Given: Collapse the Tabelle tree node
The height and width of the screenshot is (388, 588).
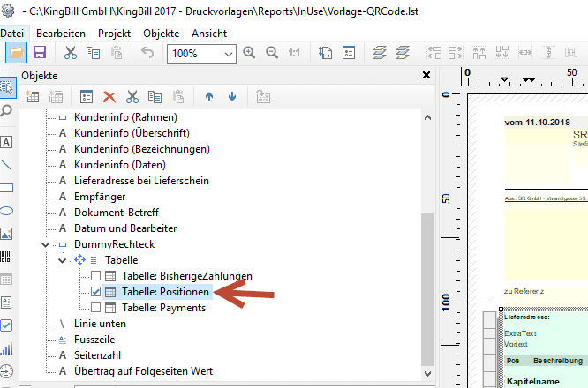Looking at the screenshot, I should tap(63, 260).
